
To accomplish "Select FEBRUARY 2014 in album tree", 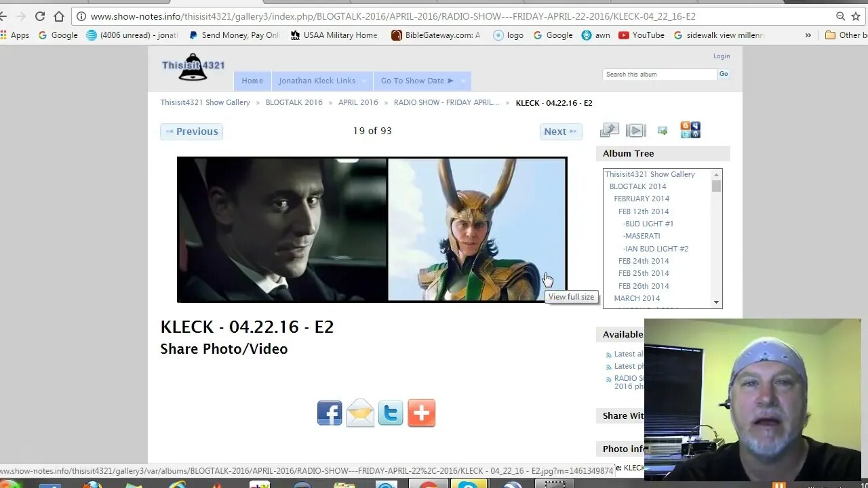I will tap(642, 199).
